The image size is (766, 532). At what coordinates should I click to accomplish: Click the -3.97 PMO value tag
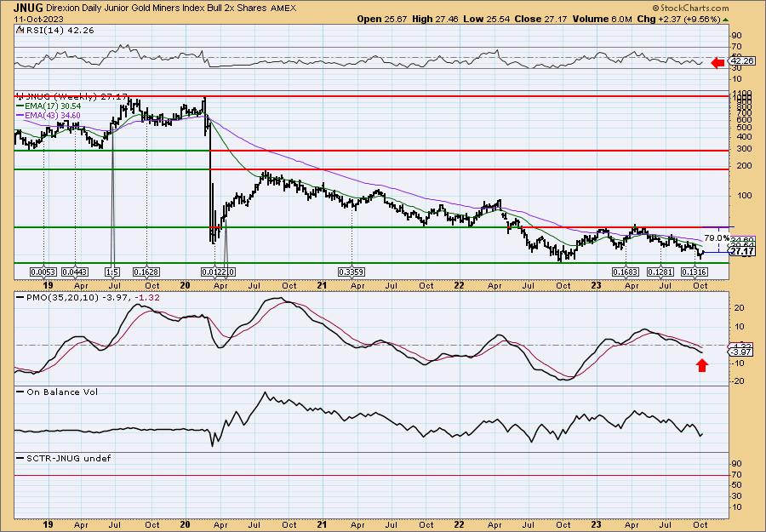click(x=740, y=352)
